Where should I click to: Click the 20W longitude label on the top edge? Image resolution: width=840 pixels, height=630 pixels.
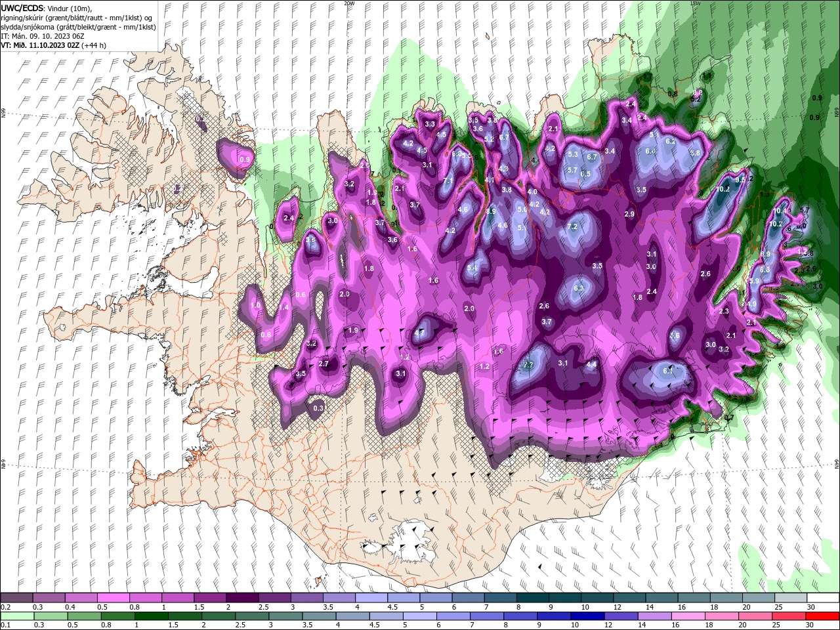coord(349,3)
